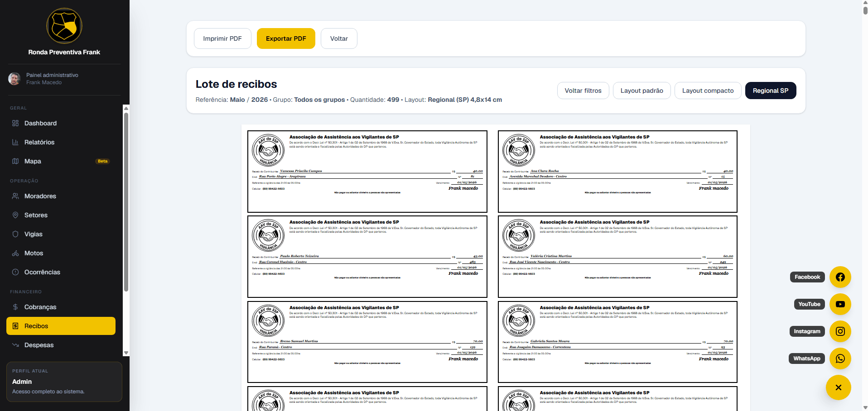This screenshot has height=411, width=868.
Task: Click the Relatórios bar chart icon
Action: pos(15,142)
